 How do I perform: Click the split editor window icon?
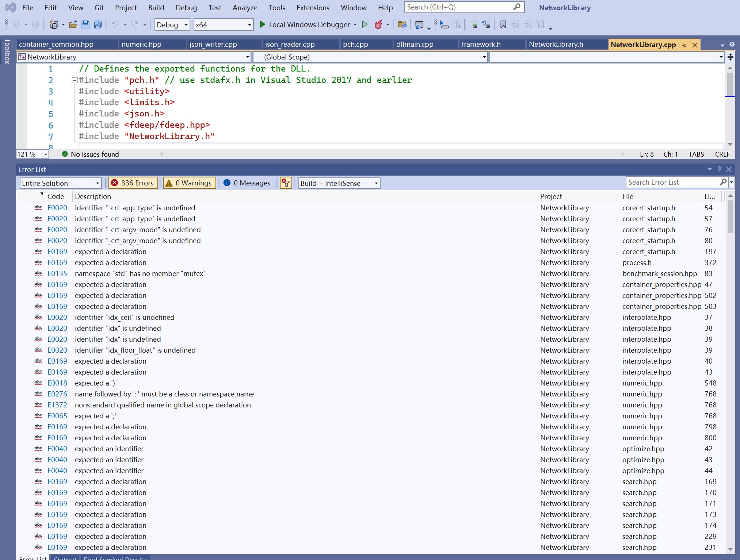731,57
